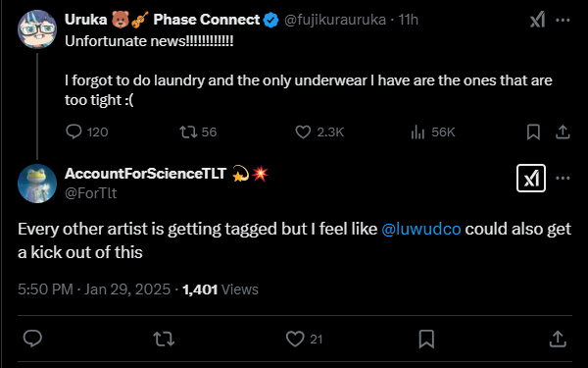Reply to the AccountForScienceTLT tweet

pyautogui.click(x=32, y=339)
